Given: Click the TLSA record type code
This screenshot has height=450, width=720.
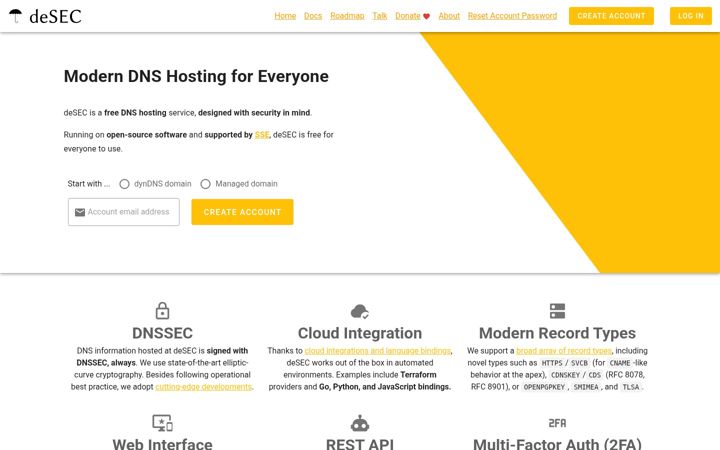Looking at the screenshot, I should coord(630,387).
